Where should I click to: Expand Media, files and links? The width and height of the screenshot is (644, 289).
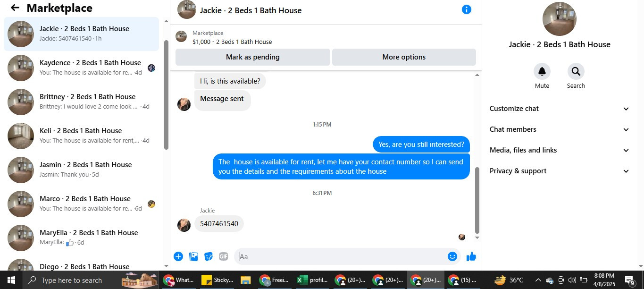coord(559,150)
